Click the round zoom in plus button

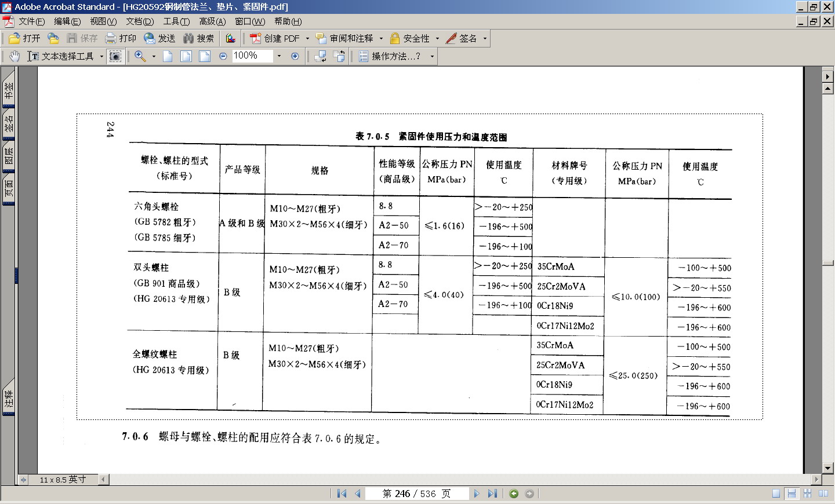click(x=295, y=56)
